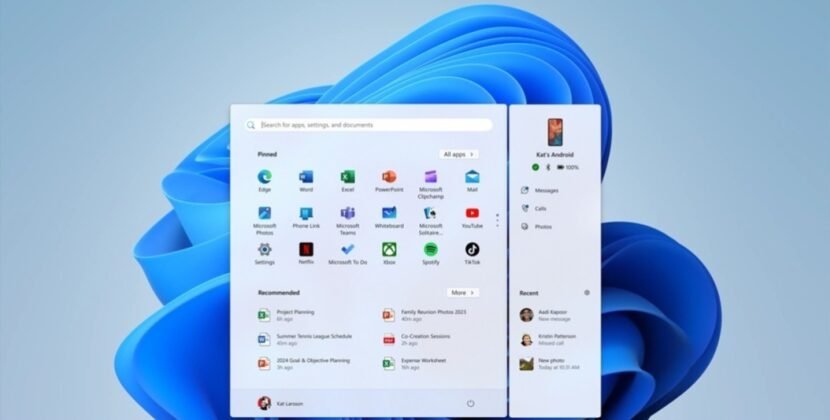Open the Recent section settings gear

tap(587, 292)
